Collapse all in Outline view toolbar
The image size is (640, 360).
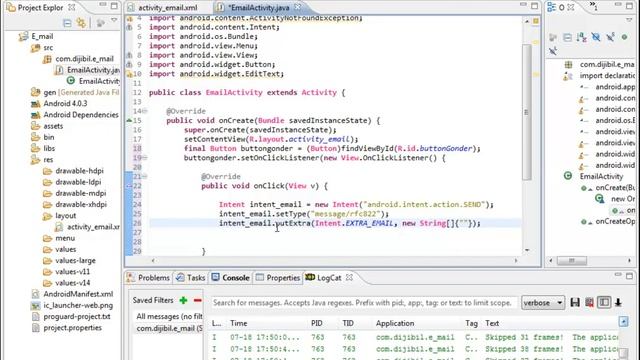567,38
